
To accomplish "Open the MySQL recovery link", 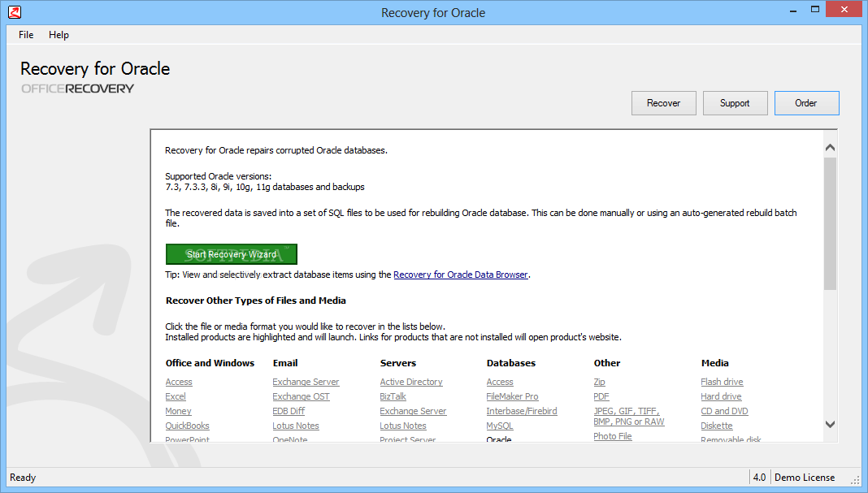I will point(499,426).
